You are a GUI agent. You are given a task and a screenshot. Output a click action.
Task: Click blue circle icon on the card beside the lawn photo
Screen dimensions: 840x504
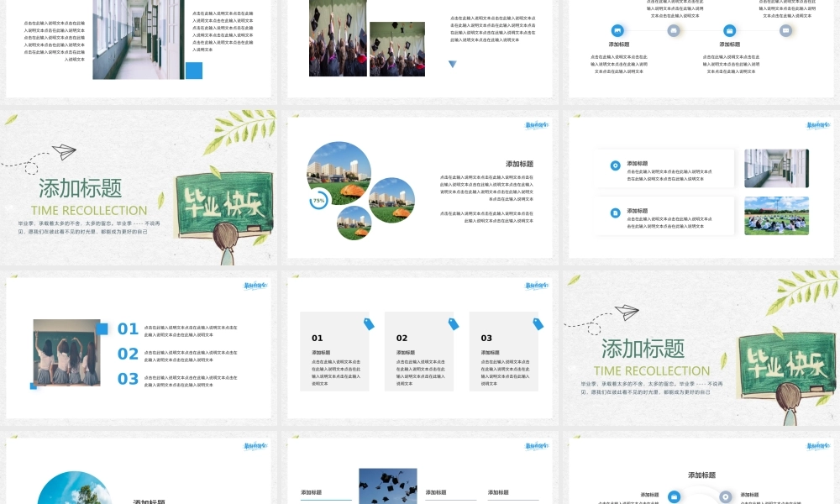[x=616, y=213]
